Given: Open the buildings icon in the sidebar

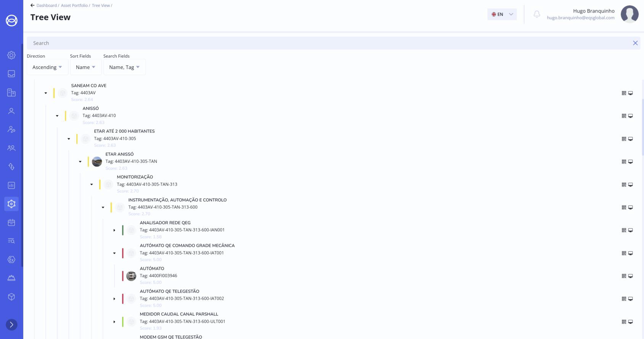Looking at the screenshot, I should tap(11, 92).
